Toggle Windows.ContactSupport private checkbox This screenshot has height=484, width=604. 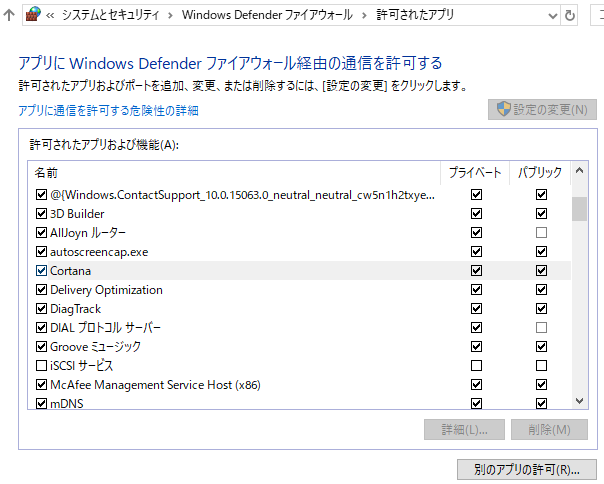coord(476,195)
